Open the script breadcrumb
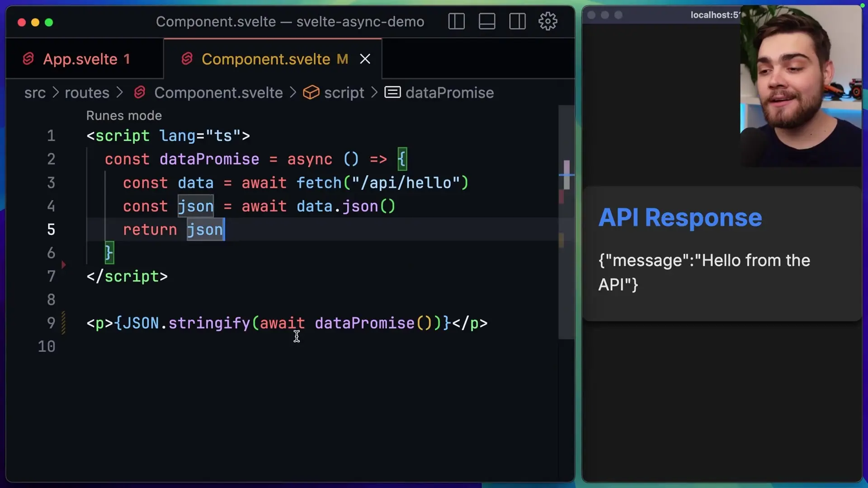The image size is (868, 488). 344,93
